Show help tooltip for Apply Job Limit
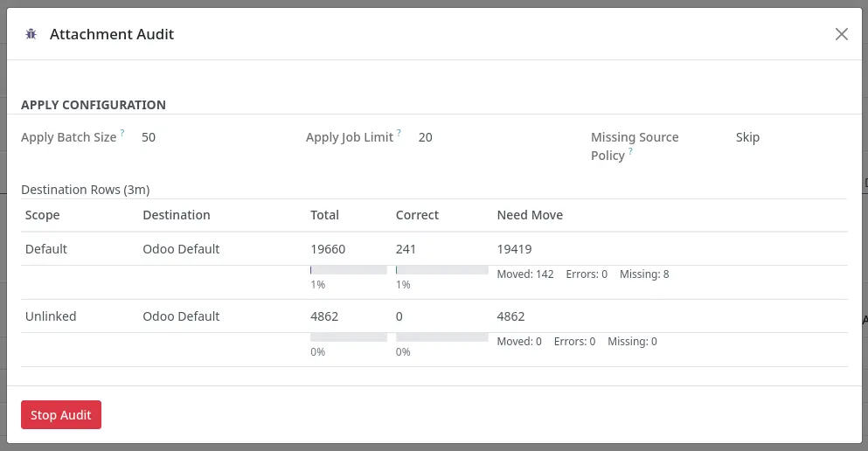Viewport: 868px width, 451px height. pyautogui.click(x=399, y=133)
